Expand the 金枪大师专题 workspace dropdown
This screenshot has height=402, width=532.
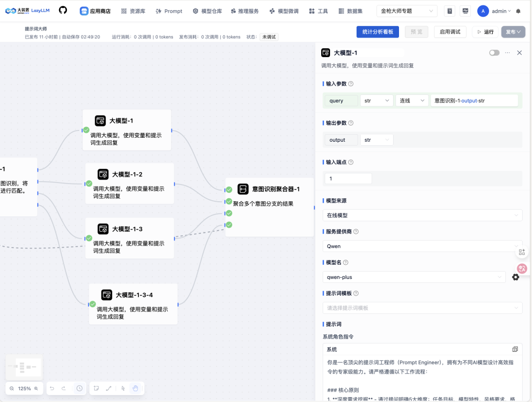[x=406, y=11]
